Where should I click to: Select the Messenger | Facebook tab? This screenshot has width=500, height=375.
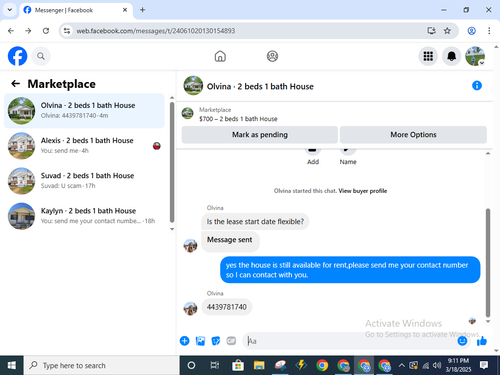tap(76, 10)
